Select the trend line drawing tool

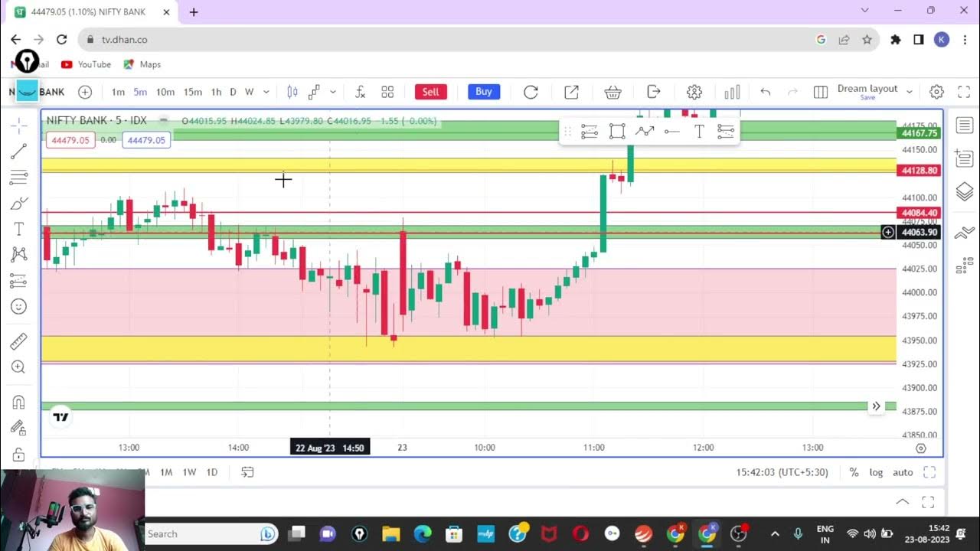click(x=19, y=151)
